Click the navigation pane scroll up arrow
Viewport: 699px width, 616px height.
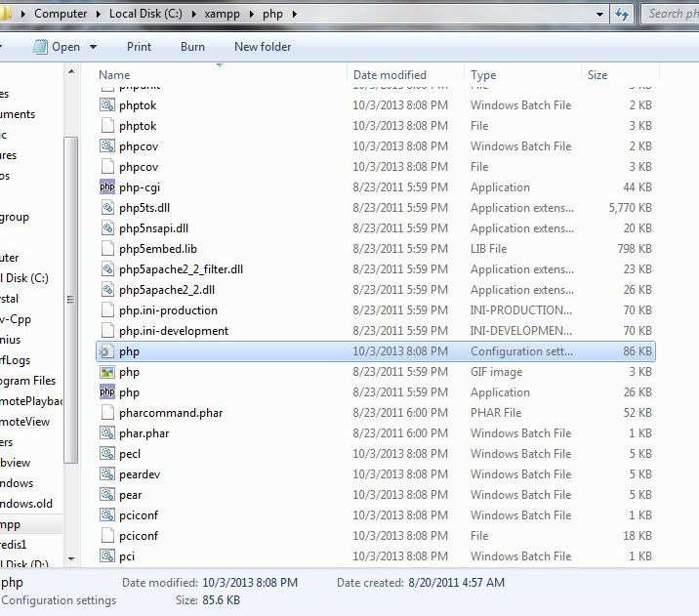(x=71, y=71)
